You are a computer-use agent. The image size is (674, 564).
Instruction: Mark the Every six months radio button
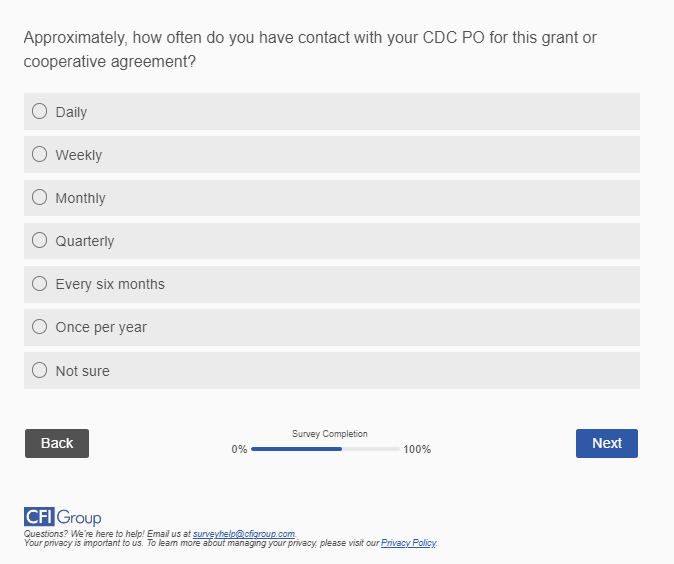(40, 283)
